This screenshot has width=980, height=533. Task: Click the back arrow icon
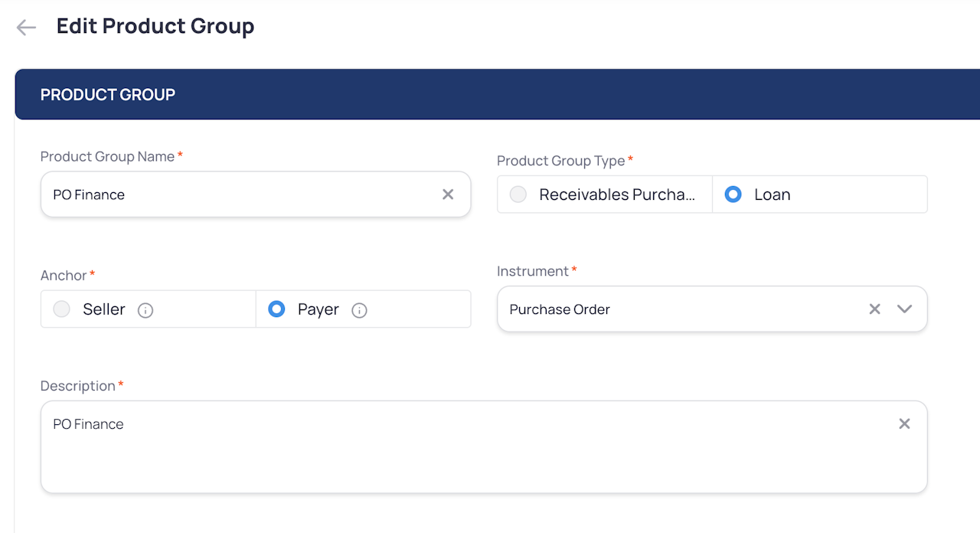26,28
